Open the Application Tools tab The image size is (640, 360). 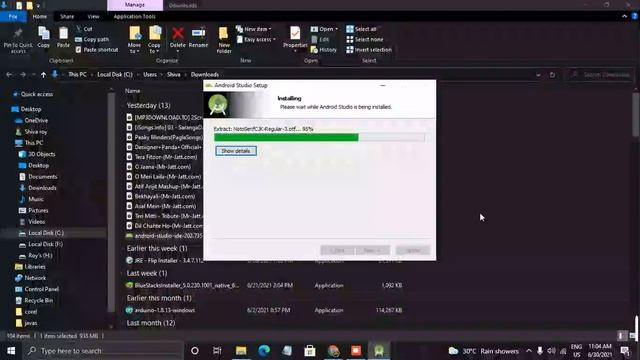[x=134, y=16]
